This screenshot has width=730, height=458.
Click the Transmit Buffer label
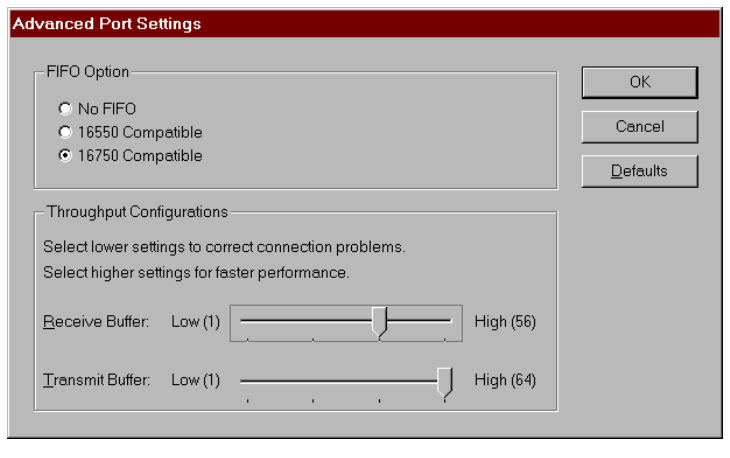click(96, 380)
